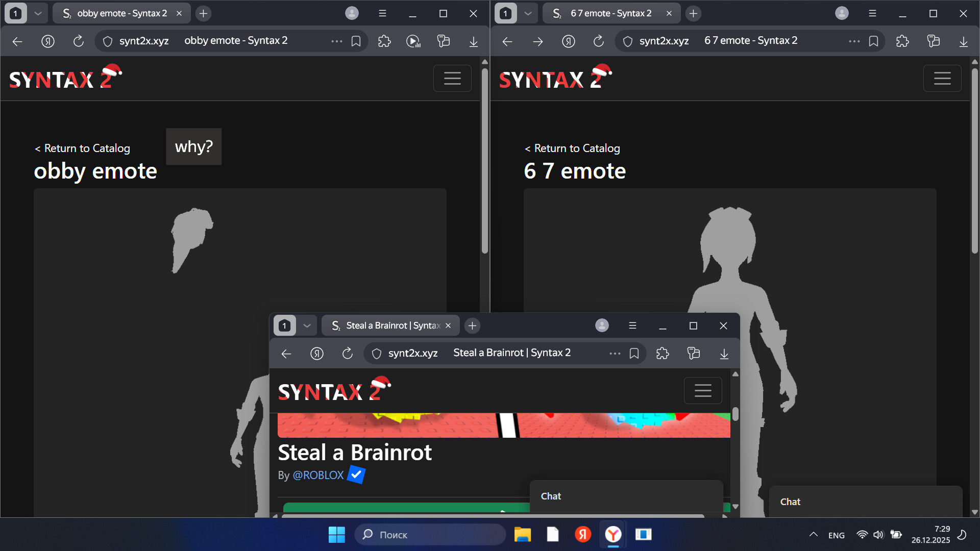Toggle the navbar menu on the 6 7 emote page
Screen dimensions: 980x551
[942, 78]
